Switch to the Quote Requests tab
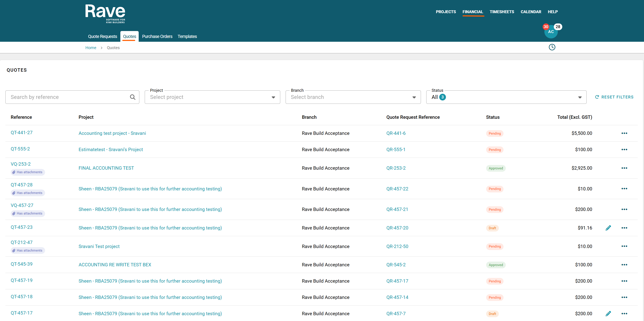644x321 pixels. point(102,37)
